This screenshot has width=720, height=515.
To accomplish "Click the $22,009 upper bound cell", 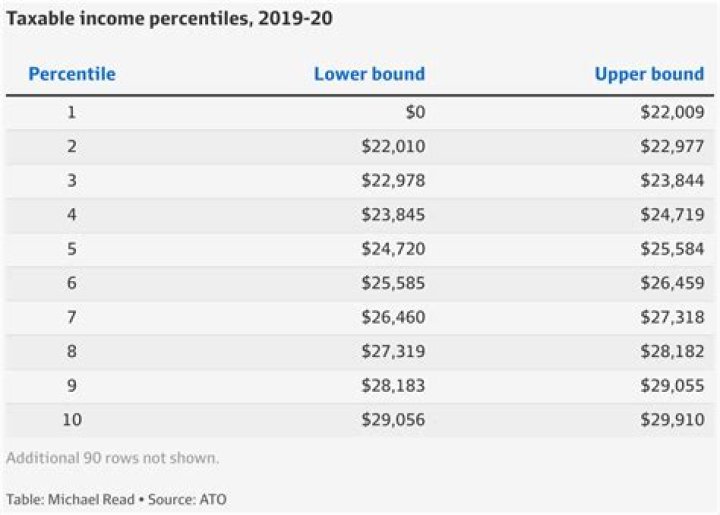I will click(672, 112).
